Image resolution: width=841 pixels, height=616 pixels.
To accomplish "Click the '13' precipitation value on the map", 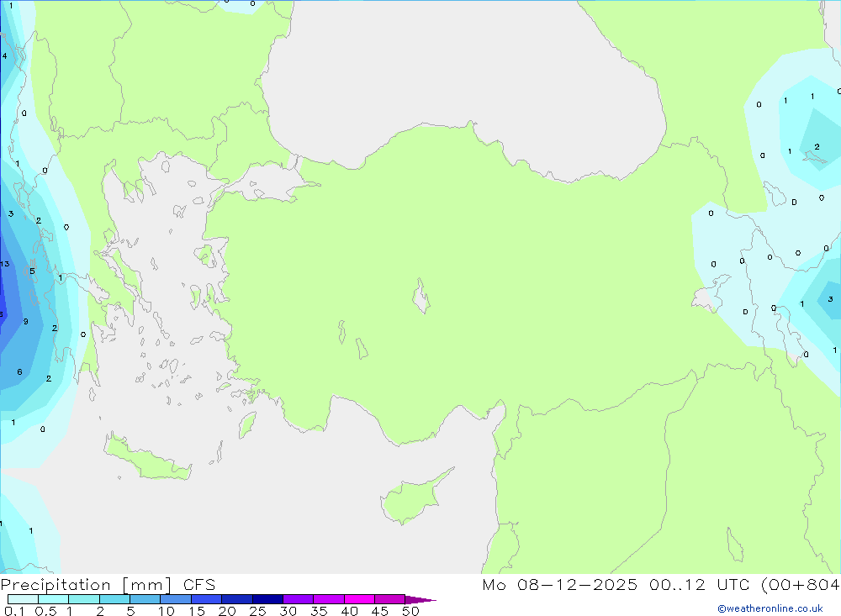I will click(x=5, y=264).
